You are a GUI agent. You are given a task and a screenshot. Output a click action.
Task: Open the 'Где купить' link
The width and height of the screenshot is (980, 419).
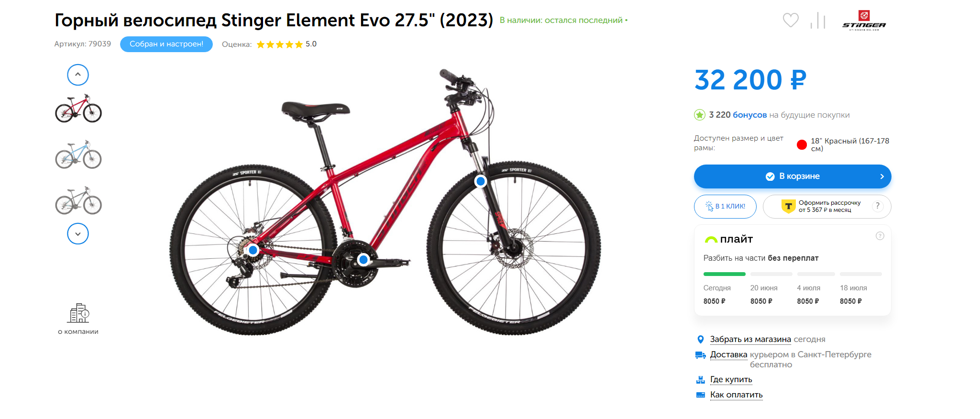click(731, 379)
